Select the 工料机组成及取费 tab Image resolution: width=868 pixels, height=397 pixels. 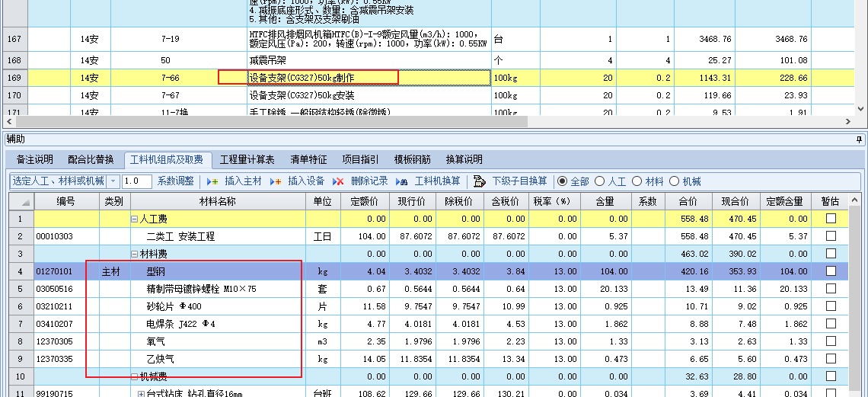click(x=167, y=160)
